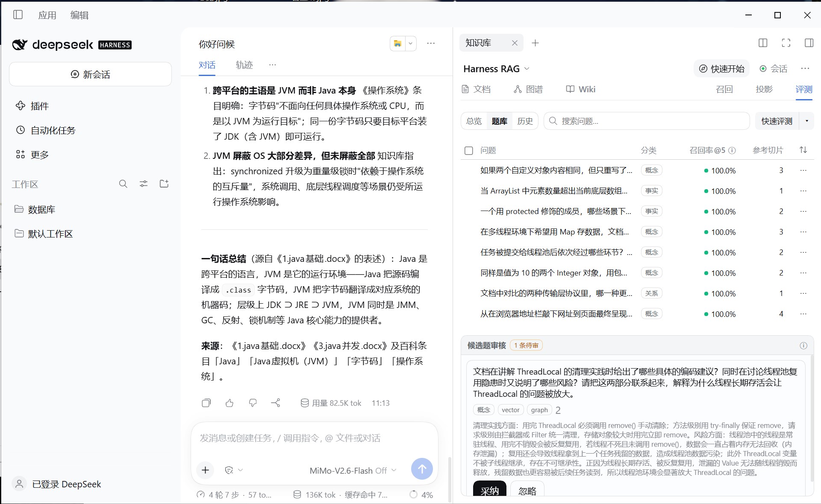
Task: Start a 新会话
Action: point(90,74)
